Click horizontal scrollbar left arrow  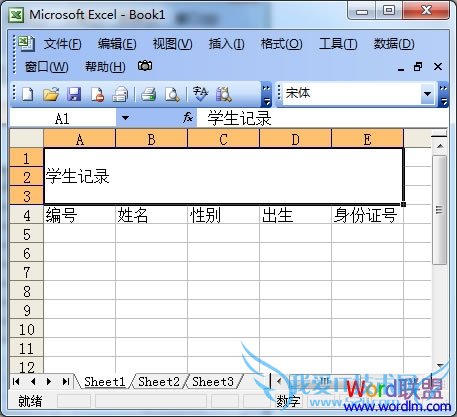(279, 381)
